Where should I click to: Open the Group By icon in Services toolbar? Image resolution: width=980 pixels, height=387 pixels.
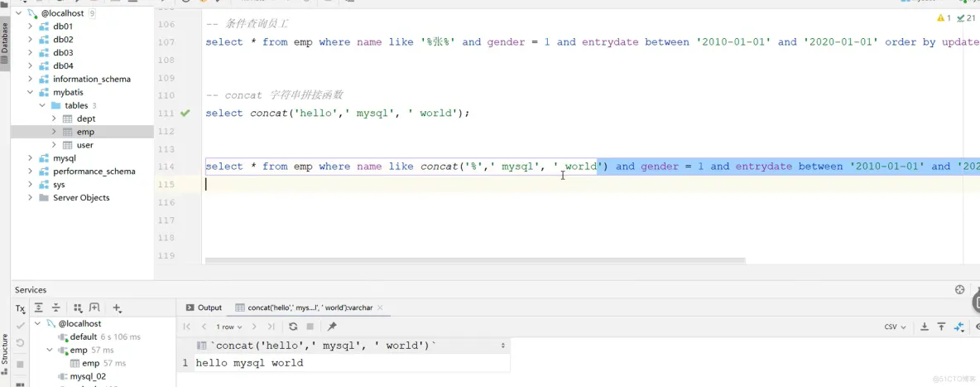(x=78, y=307)
